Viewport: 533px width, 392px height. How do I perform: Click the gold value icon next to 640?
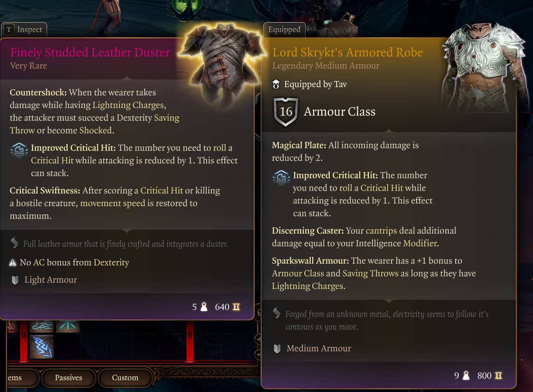click(x=237, y=307)
